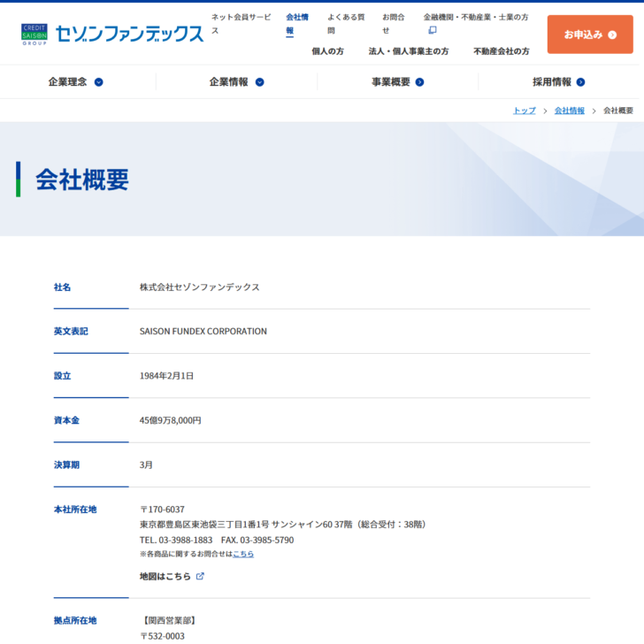The height and width of the screenshot is (644, 644).
Task: Open the 企業情報 navigation item
Action: coord(236,82)
